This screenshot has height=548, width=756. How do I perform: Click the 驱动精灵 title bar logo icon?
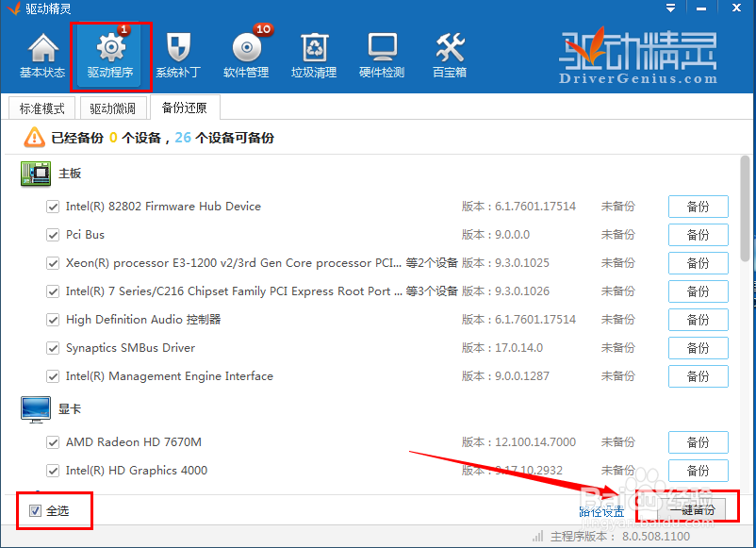[14, 8]
